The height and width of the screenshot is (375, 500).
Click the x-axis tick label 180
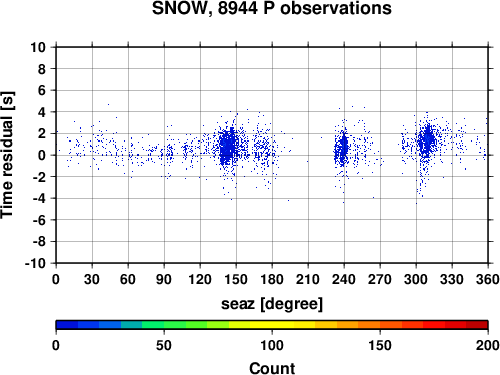(272, 279)
